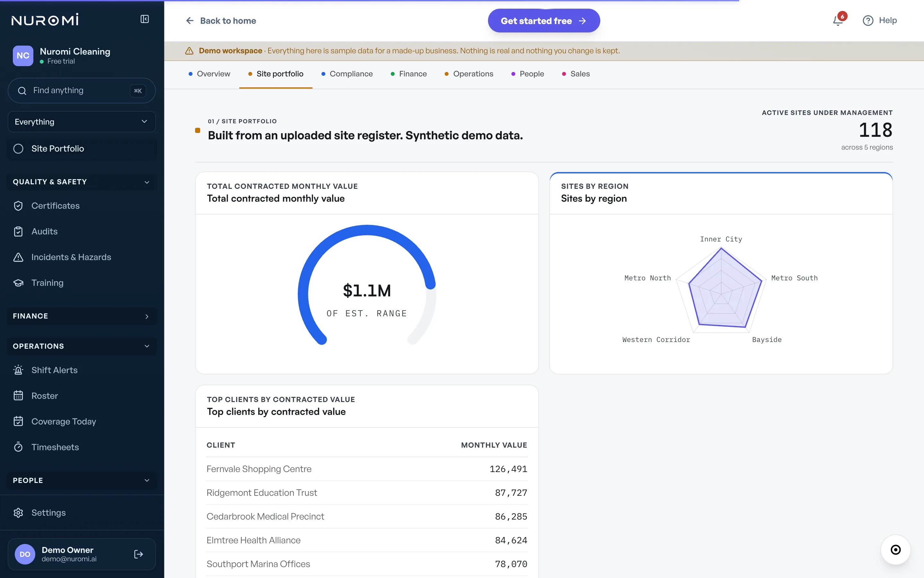
Task: Open the floating target widget button
Action: tap(895, 550)
